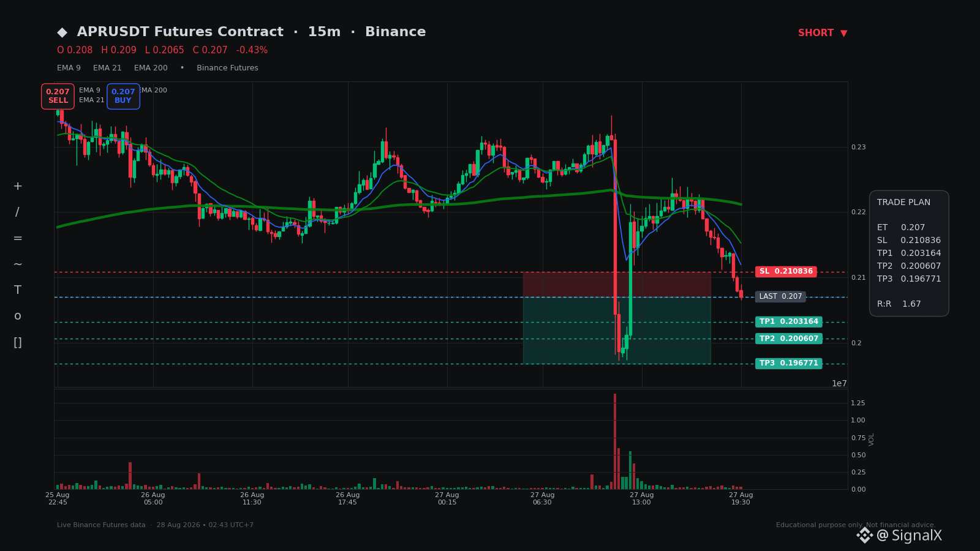Click the C 0.207 close value
980x551 pixels.
click(210, 50)
